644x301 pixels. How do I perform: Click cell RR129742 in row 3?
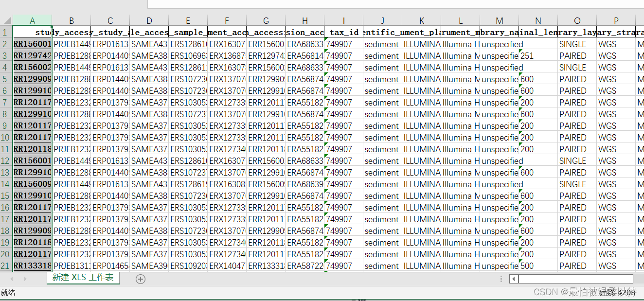point(32,55)
